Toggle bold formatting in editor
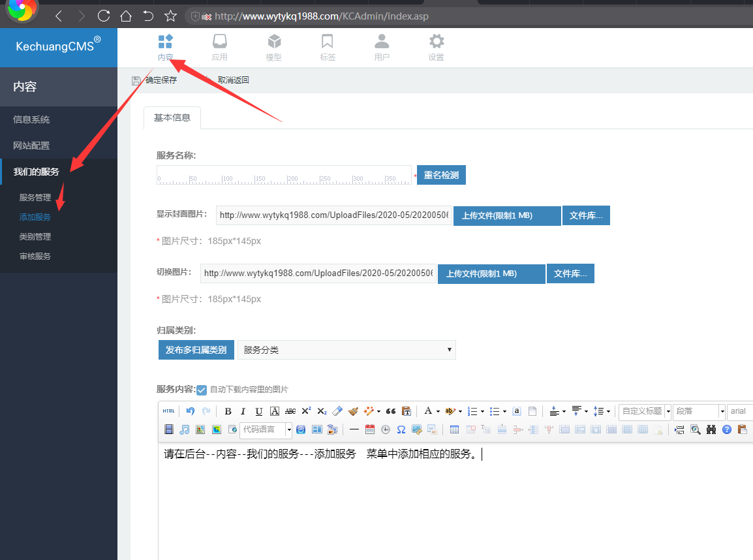The width and height of the screenshot is (753, 560). [x=228, y=411]
